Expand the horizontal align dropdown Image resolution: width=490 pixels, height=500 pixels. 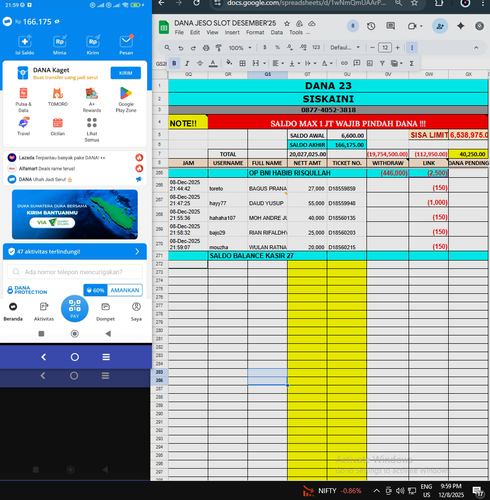(282, 63)
